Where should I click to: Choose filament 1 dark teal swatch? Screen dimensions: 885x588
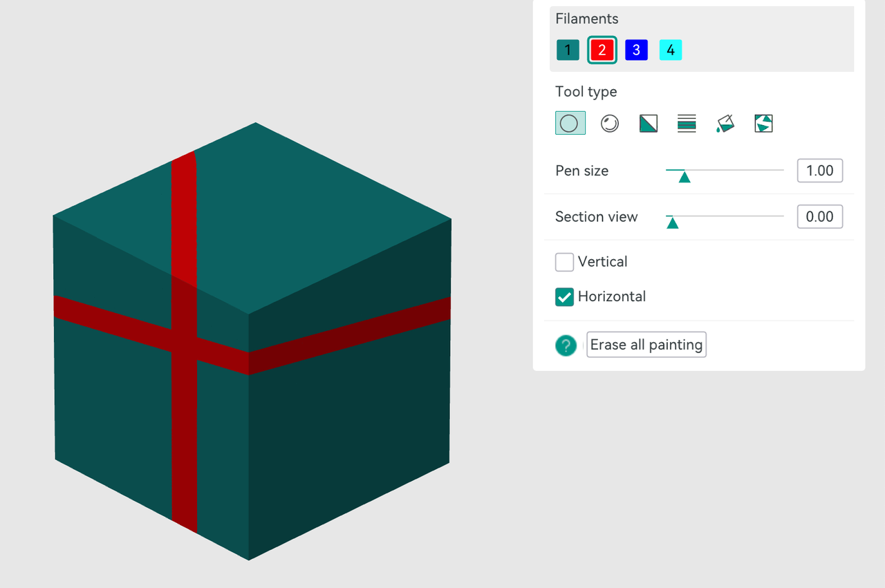click(568, 50)
